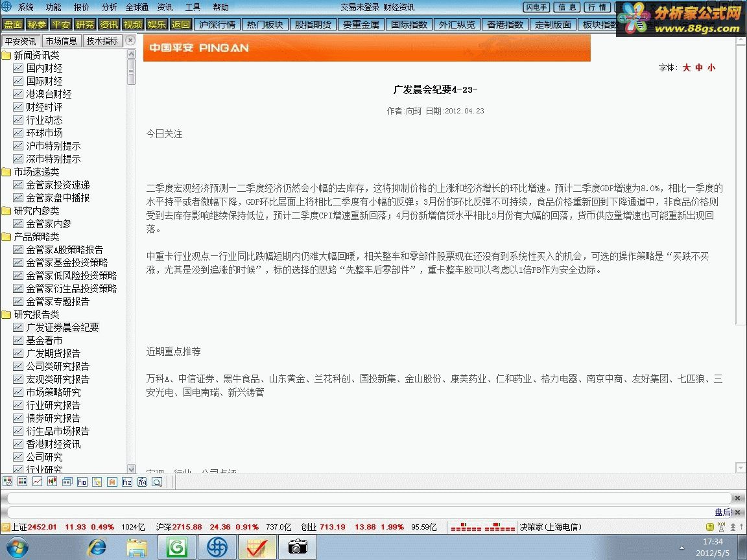Click the yellow status icon in status bar
Viewport: 747px width, 560px height.
coord(710,527)
